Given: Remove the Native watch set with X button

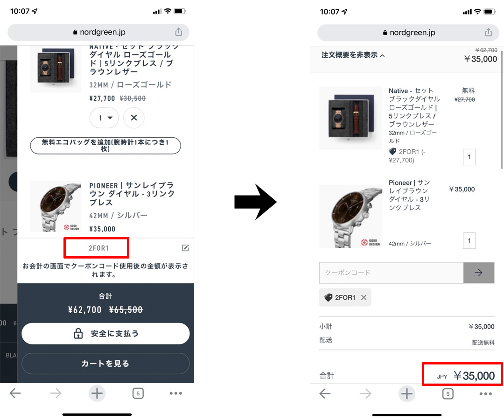Looking at the screenshot, I should [x=134, y=118].
